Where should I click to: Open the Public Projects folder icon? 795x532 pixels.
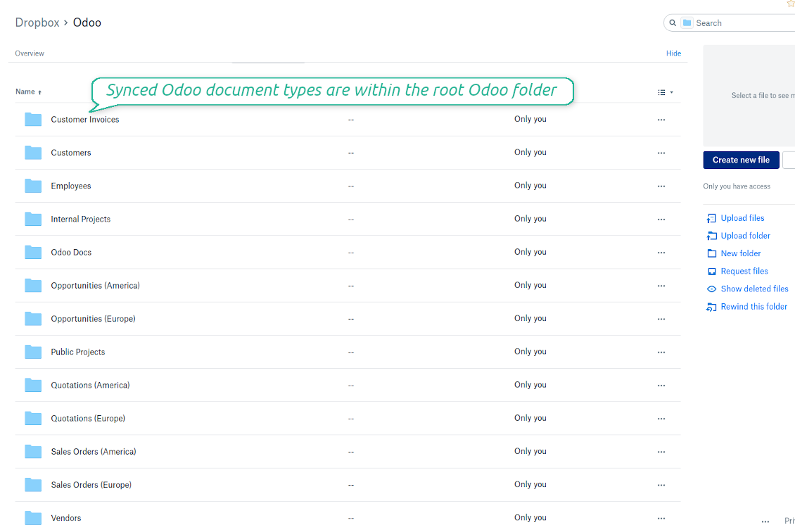click(x=33, y=352)
